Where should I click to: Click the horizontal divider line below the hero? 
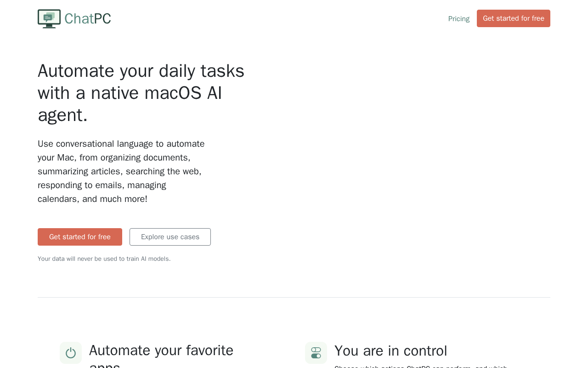click(294, 298)
